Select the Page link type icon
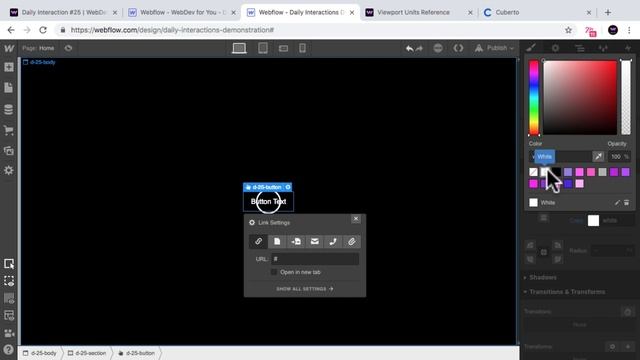The width and height of the screenshot is (640, 360). [x=277, y=242]
